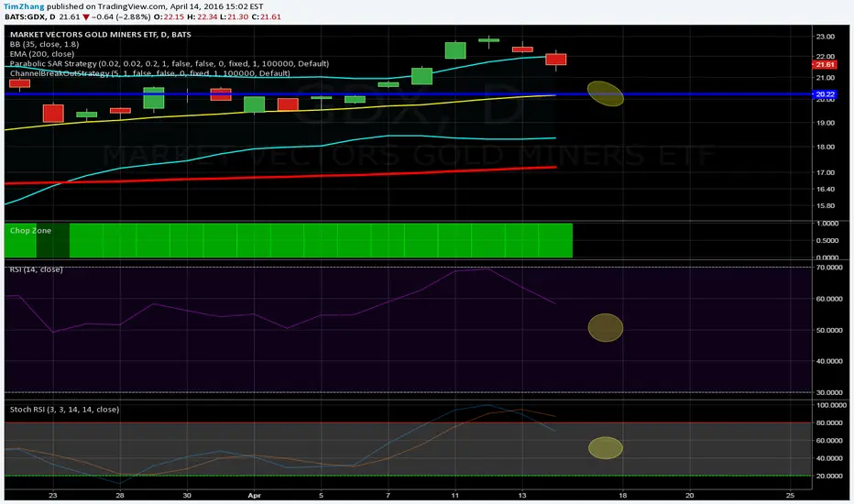854x504 pixels.
Task: Click the 17.00 price axis label
Action: (x=826, y=172)
